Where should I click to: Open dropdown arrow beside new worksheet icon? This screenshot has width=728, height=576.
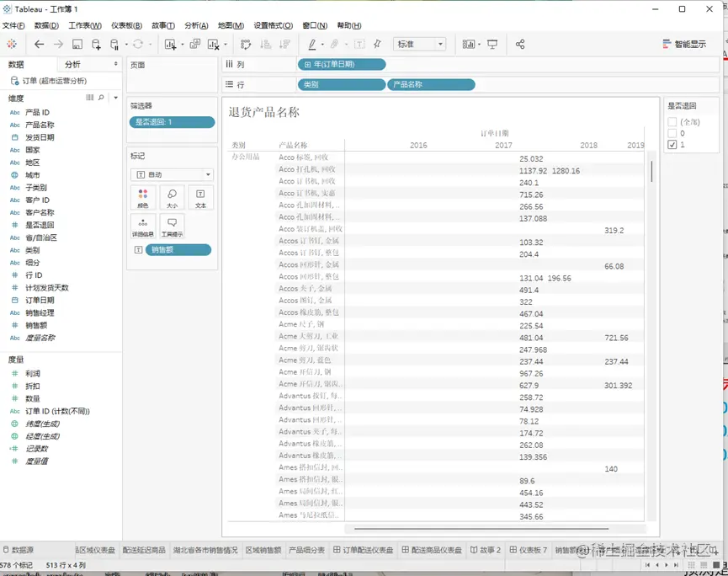[x=182, y=45]
